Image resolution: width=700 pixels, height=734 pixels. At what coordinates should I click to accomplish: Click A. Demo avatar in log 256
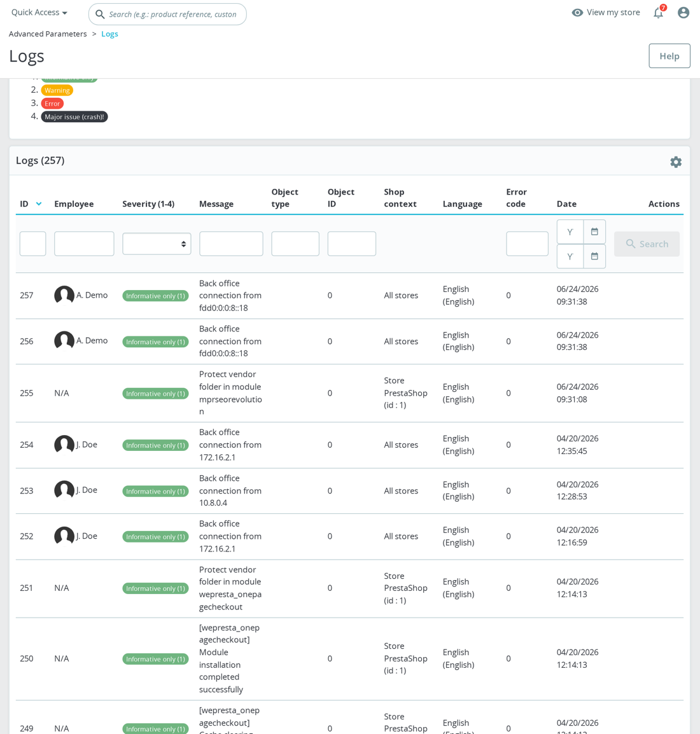(x=64, y=341)
